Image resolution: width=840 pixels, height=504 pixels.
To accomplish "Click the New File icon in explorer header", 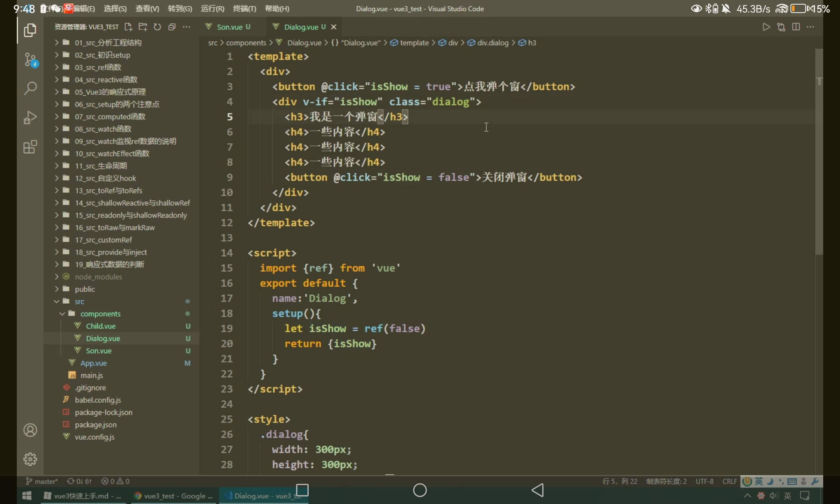I will [129, 27].
